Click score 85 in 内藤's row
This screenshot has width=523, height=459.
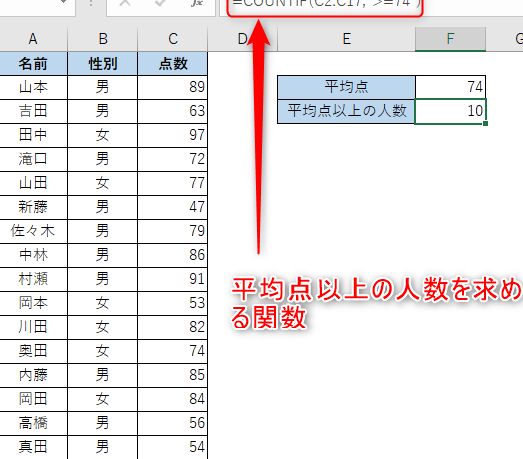173,376
